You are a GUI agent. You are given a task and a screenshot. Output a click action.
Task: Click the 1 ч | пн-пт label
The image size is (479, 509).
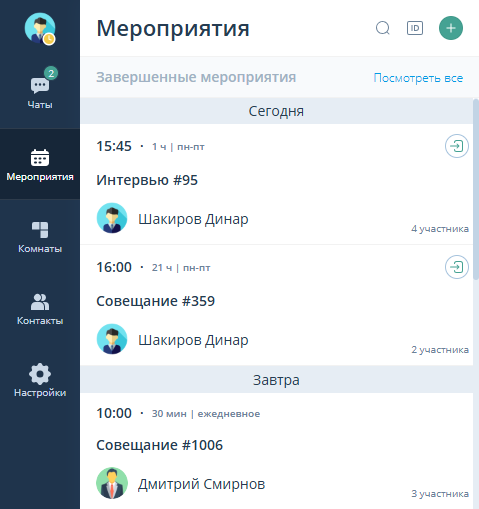click(x=178, y=147)
